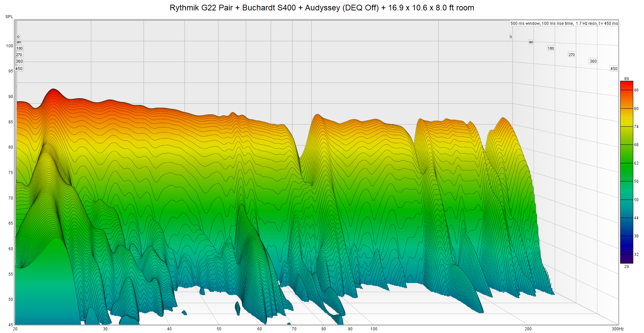This screenshot has width=644, height=333.
Task: Click the 56 value on color legend
Action: coord(636,181)
